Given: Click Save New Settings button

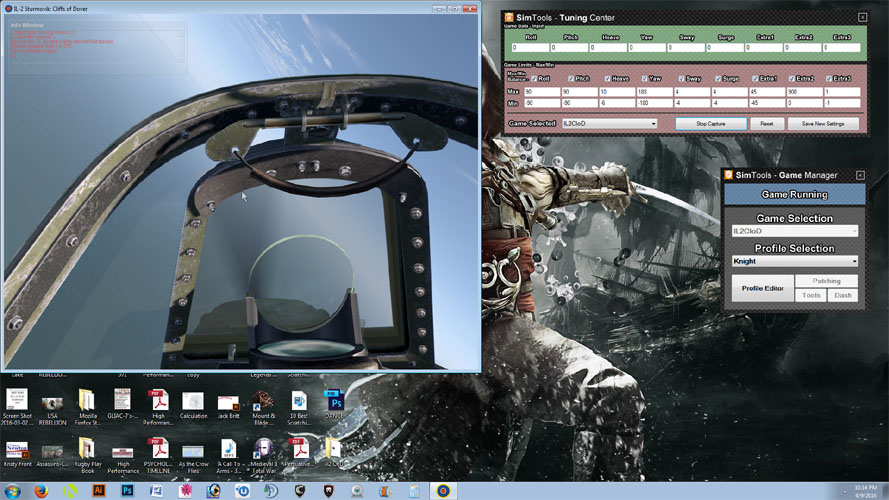Looking at the screenshot, I should point(822,123).
